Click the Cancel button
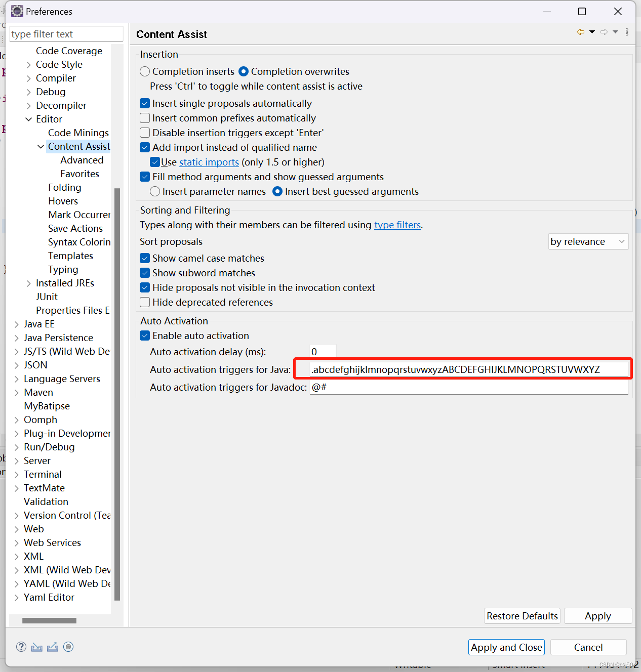Viewport: 641px width, 672px height. click(588, 647)
